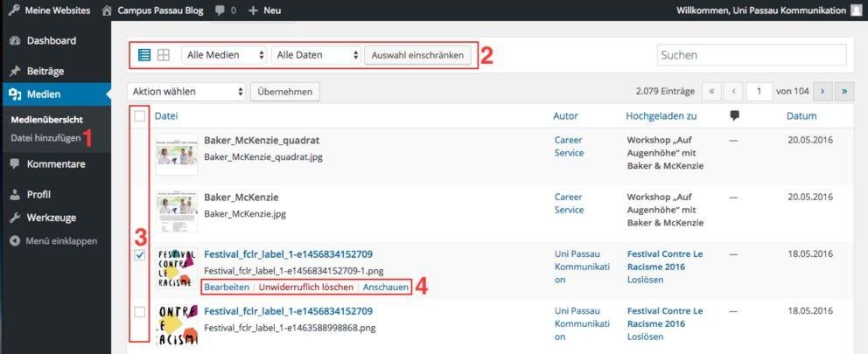Click the Kommentare speech bubble icon
Screen dimensions: 868x354
[15, 163]
